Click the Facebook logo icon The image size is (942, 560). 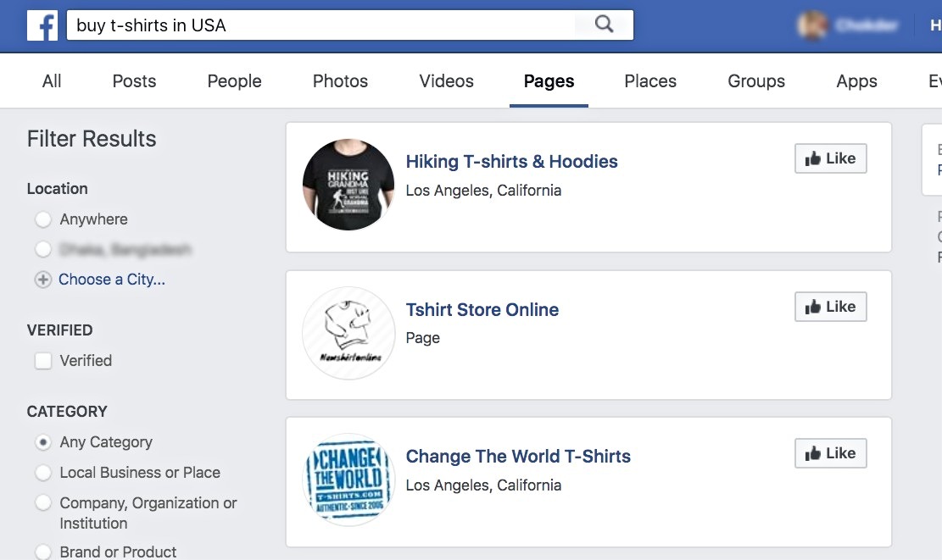pyautogui.click(x=42, y=25)
